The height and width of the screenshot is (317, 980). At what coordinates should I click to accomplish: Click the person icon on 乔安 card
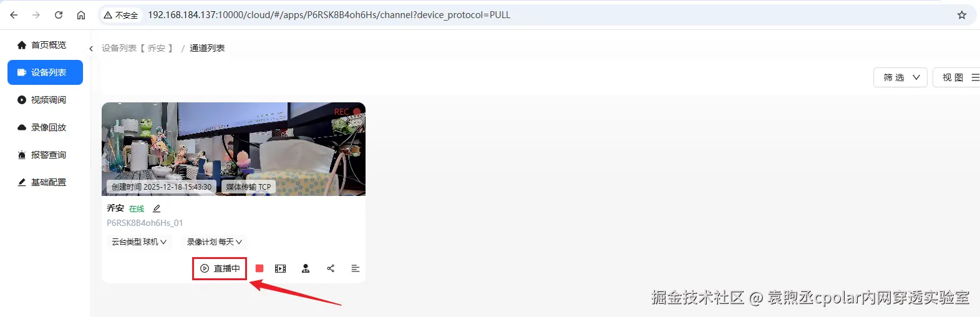point(306,268)
